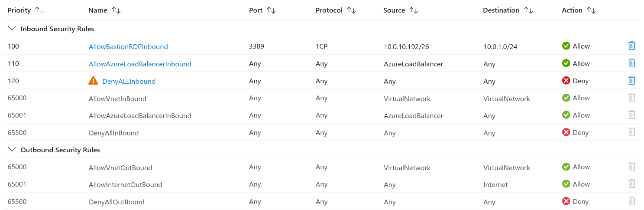The width and height of the screenshot is (644, 210).
Task: Collapse the Inbound Security Rules section
Action: pyautogui.click(x=13, y=29)
